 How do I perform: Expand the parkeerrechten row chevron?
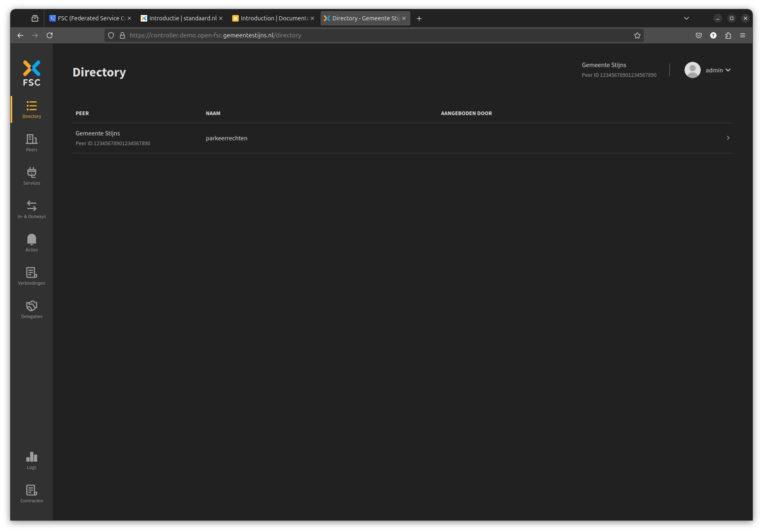coord(728,138)
